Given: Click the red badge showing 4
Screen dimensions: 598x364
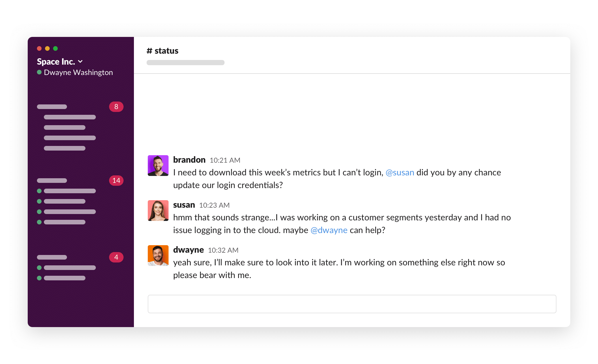Looking at the screenshot, I should (116, 257).
